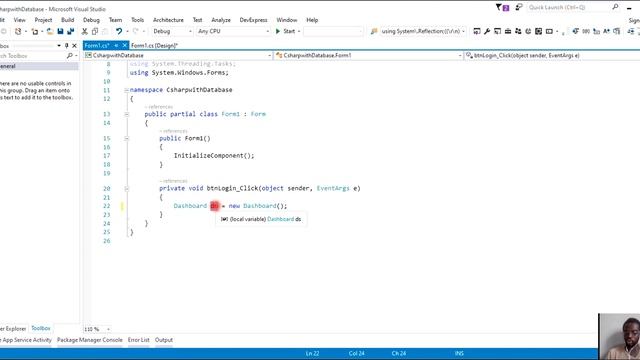Click the Save All icon
The image size is (640, 360).
(71, 31)
